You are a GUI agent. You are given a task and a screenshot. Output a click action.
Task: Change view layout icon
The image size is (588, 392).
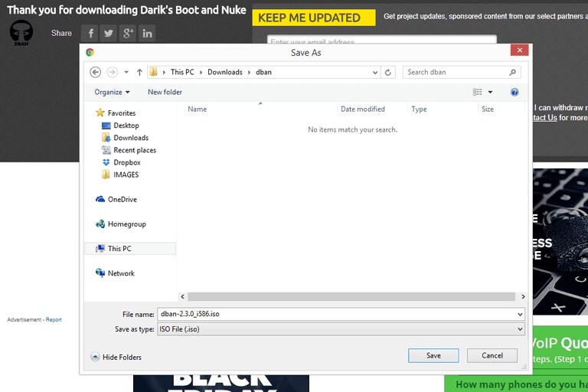(x=478, y=92)
